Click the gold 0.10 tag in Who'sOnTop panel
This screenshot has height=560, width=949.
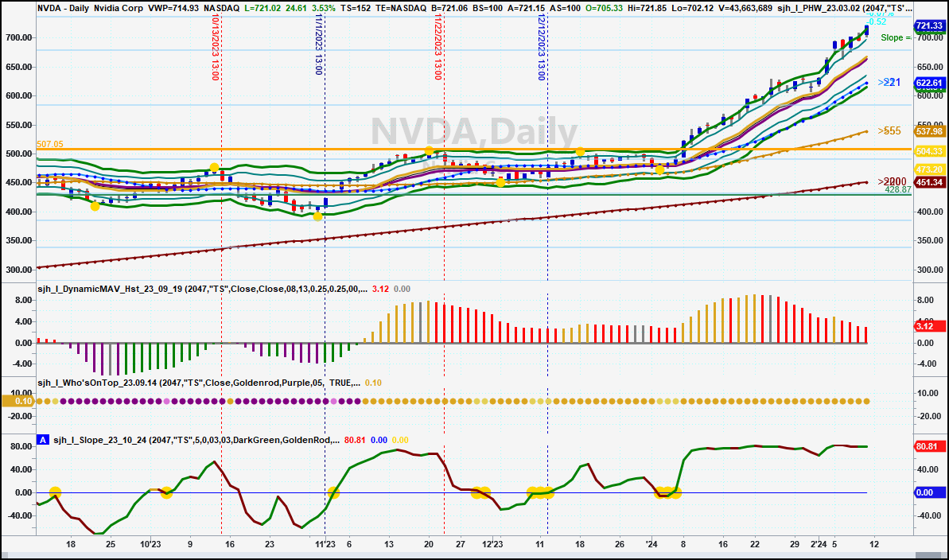pos(19,401)
